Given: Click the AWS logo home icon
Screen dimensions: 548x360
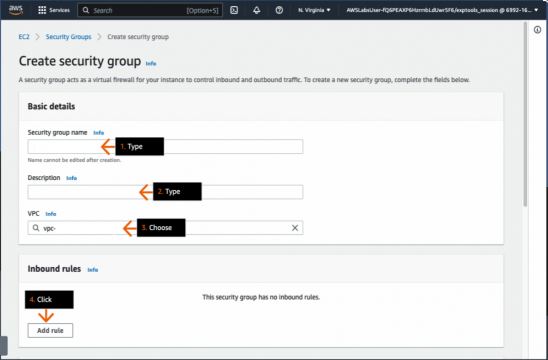Looking at the screenshot, I should (x=16, y=10).
